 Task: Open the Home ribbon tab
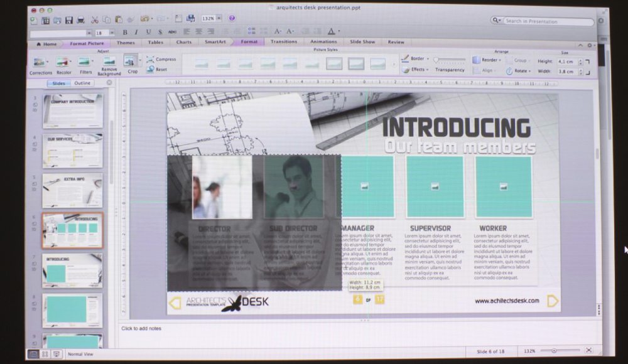click(47, 44)
